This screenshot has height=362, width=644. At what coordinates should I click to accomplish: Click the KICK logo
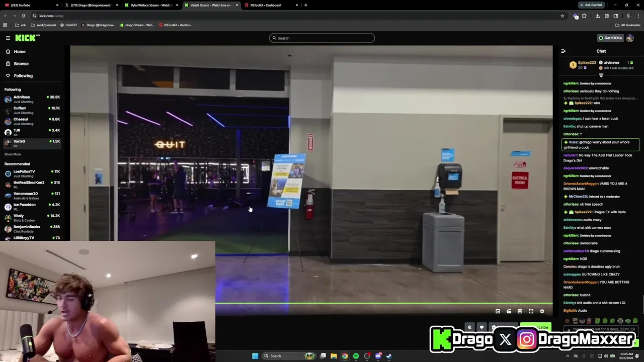pyautogui.click(x=27, y=38)
